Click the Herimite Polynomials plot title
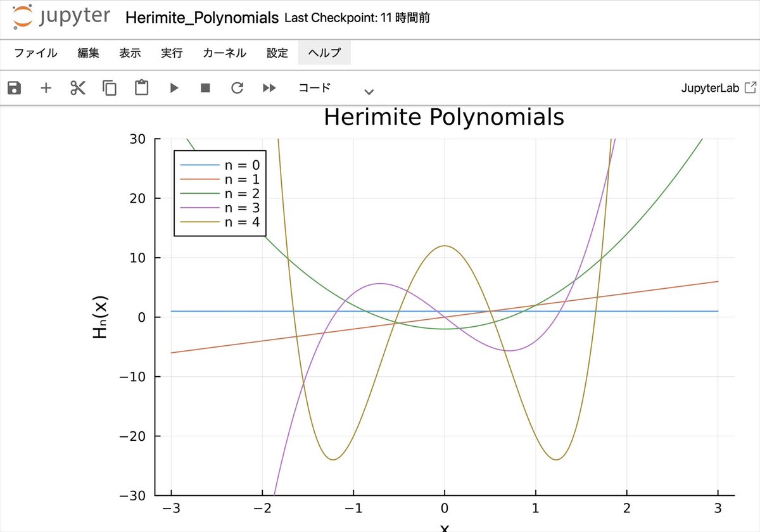760x532 pixels. tap(444, 117)
